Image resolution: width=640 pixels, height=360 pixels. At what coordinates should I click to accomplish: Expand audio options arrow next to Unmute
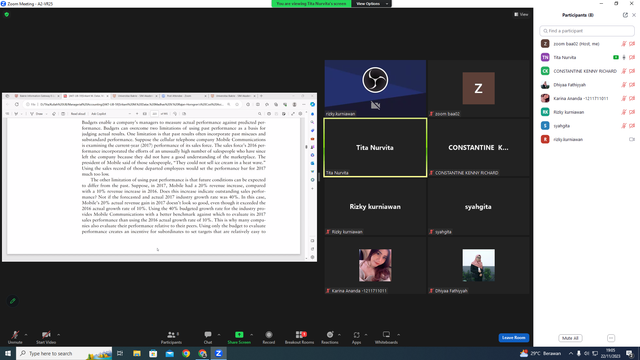[x=26, y=335]
